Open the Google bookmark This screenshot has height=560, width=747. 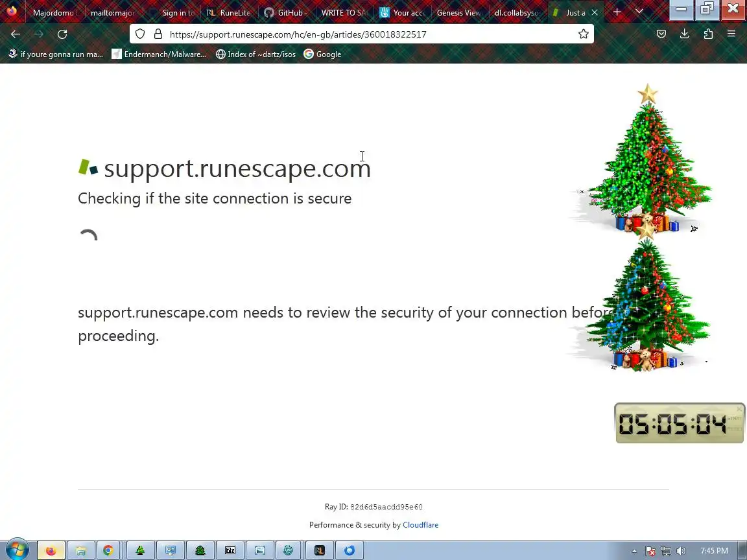click(322, 54)
